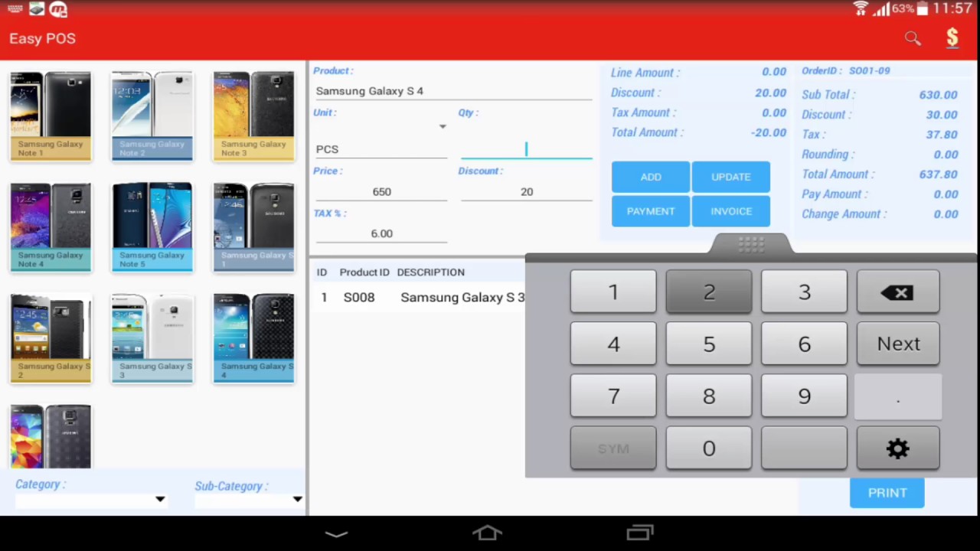Click the UPDATE button

point(731,177)
